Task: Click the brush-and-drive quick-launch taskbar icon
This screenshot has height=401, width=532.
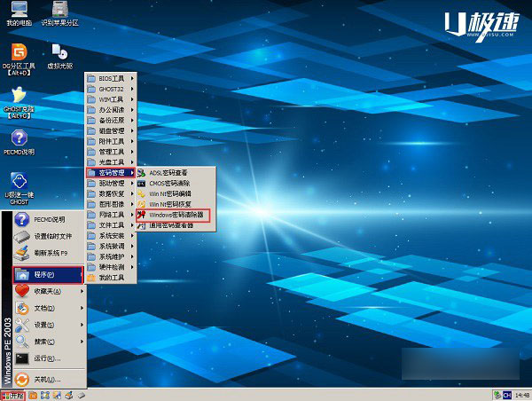Action: [x=69, y=396]
